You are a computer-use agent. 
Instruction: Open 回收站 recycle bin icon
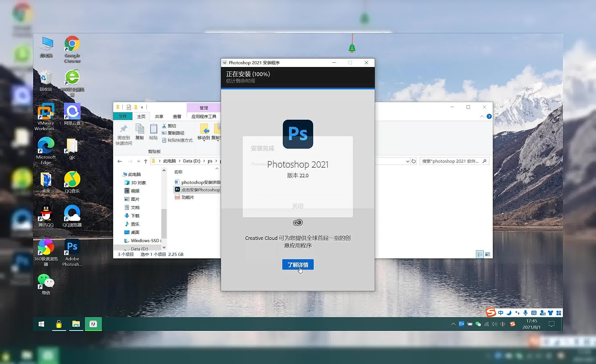[46, 81]
